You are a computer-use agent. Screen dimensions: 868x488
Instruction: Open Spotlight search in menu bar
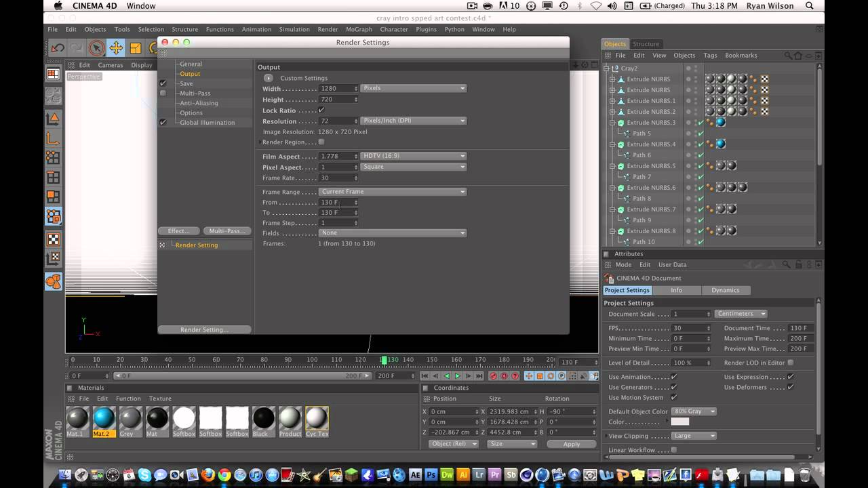[x=810, y=5]
